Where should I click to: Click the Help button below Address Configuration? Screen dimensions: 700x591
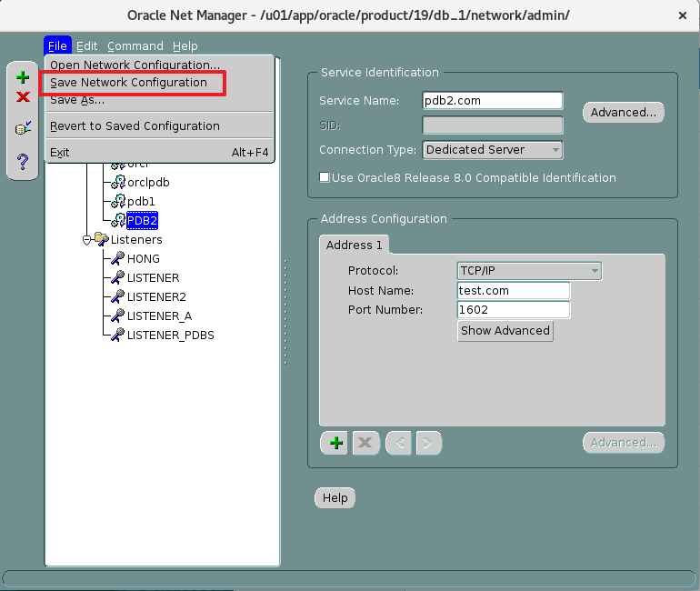(335, 497)
